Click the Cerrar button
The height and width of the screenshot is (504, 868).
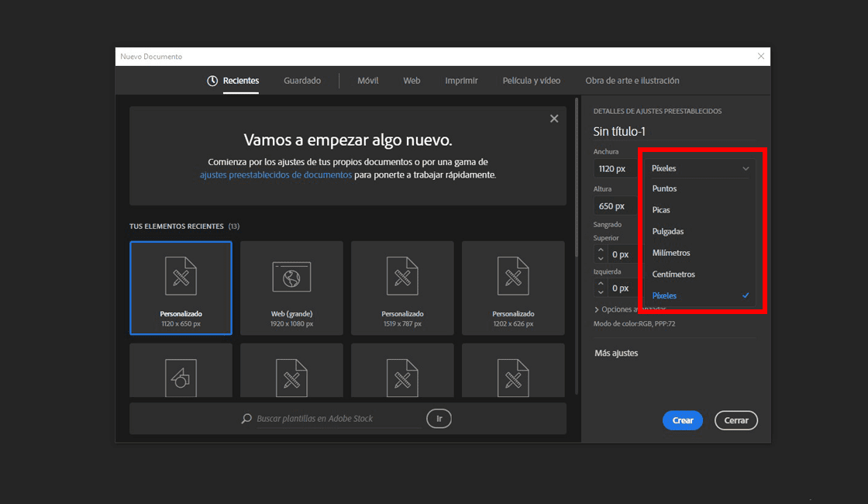tap(735, 420)
